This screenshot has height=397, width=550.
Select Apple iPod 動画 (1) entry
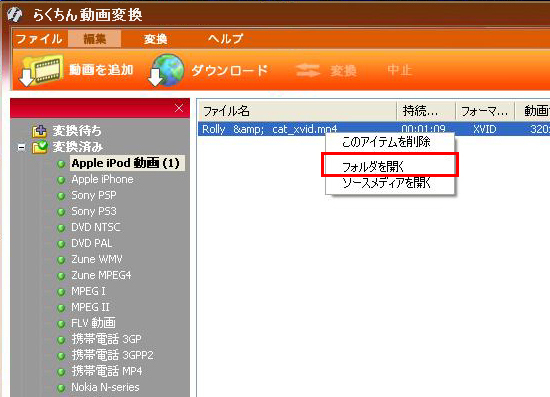pos(126,163)
